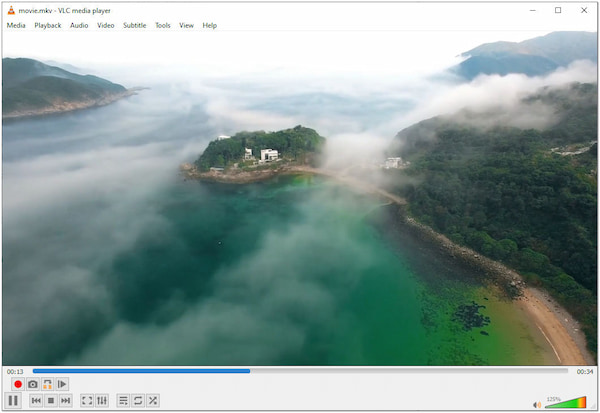
Task: Toggle the loop repeat mode
Action: (138, 400)
